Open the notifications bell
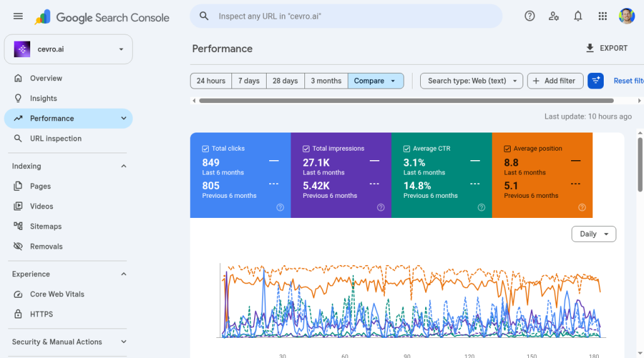The image size is (644, 358). tap(578, 16)
